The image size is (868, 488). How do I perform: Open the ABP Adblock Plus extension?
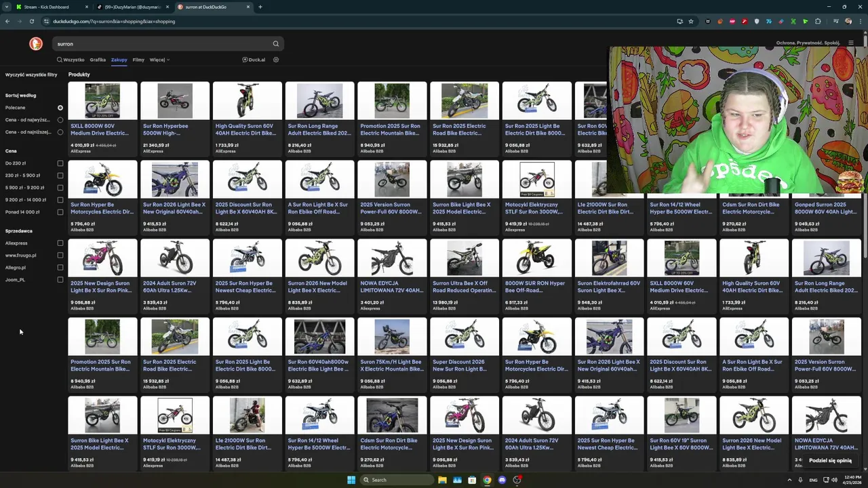[732, 21]
